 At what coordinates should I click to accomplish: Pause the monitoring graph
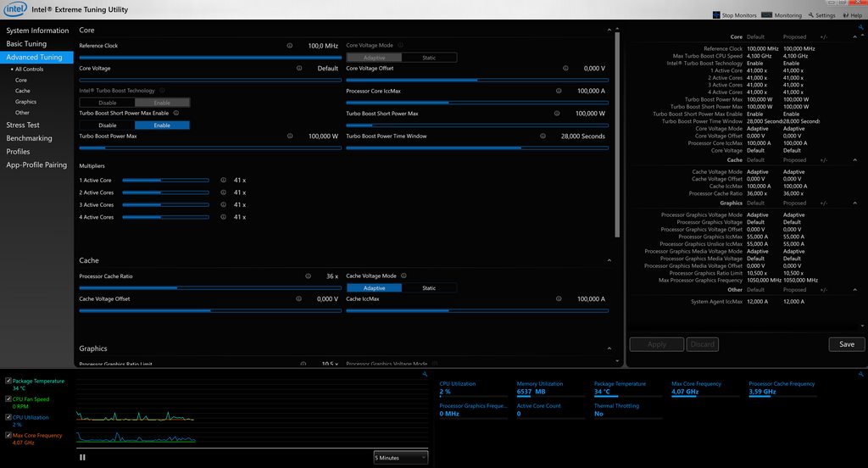coord(82,458)
